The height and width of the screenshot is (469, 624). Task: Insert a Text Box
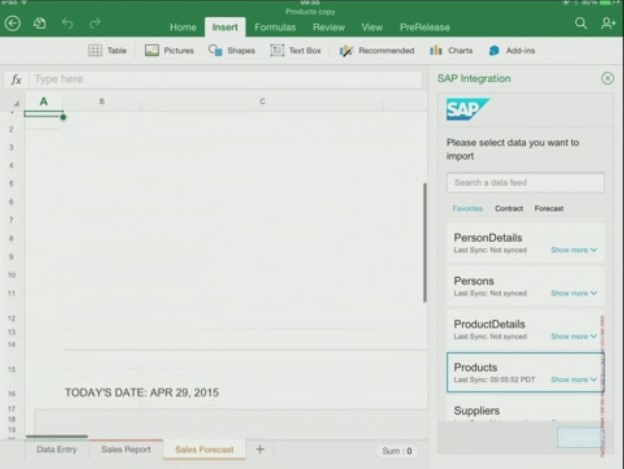tap(296, 51)
